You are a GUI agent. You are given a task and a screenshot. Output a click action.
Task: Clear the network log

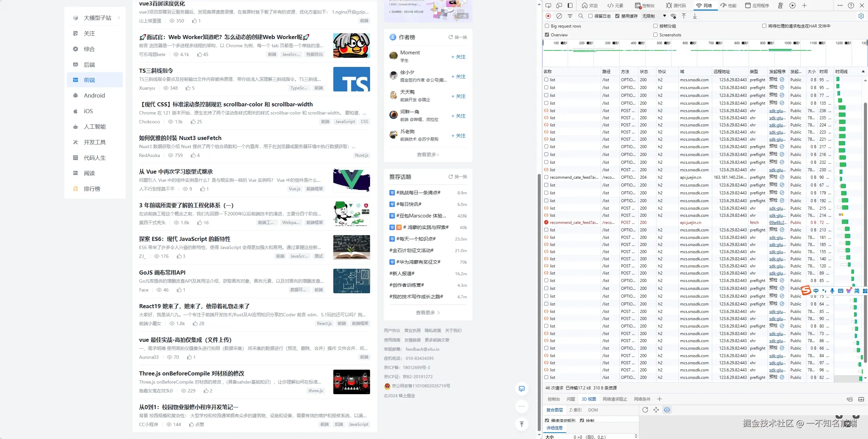(559, 16)
